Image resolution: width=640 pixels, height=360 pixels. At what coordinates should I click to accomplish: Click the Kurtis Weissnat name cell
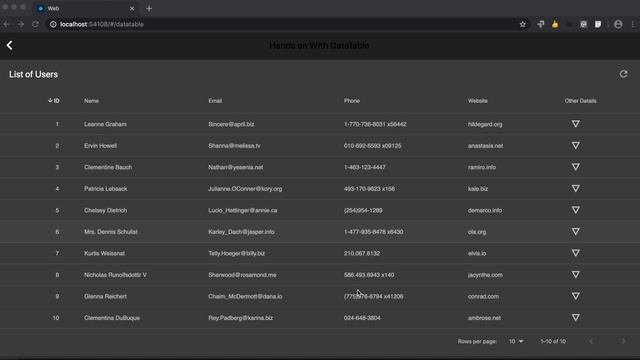(104, 253)
